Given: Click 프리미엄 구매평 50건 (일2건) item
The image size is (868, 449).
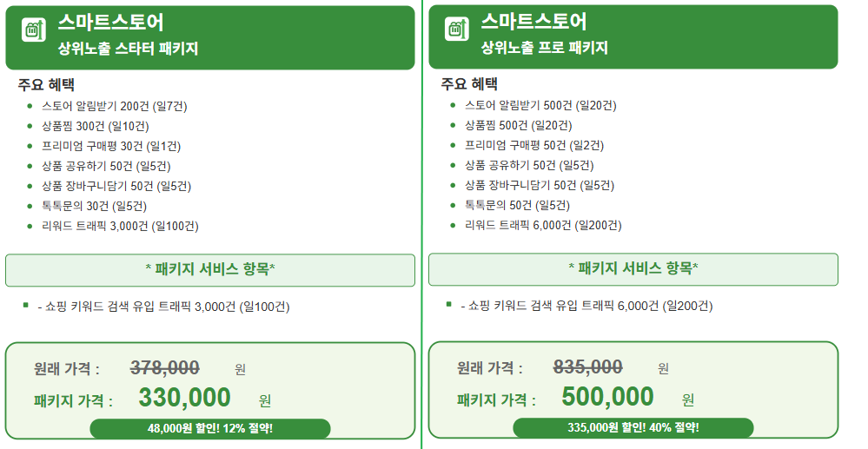Looking at the screenshot, I should pos(534,145).
